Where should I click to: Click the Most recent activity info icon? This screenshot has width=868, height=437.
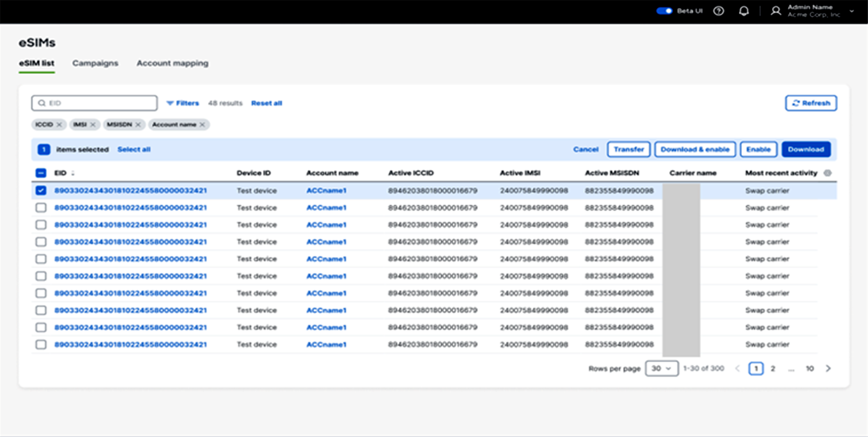coord(827,173)
